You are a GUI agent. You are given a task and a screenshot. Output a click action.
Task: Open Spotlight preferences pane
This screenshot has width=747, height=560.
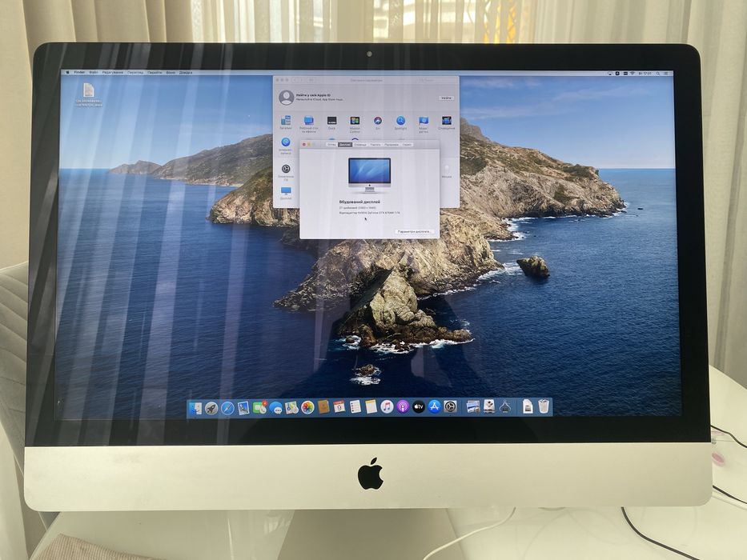pos(400,122)
